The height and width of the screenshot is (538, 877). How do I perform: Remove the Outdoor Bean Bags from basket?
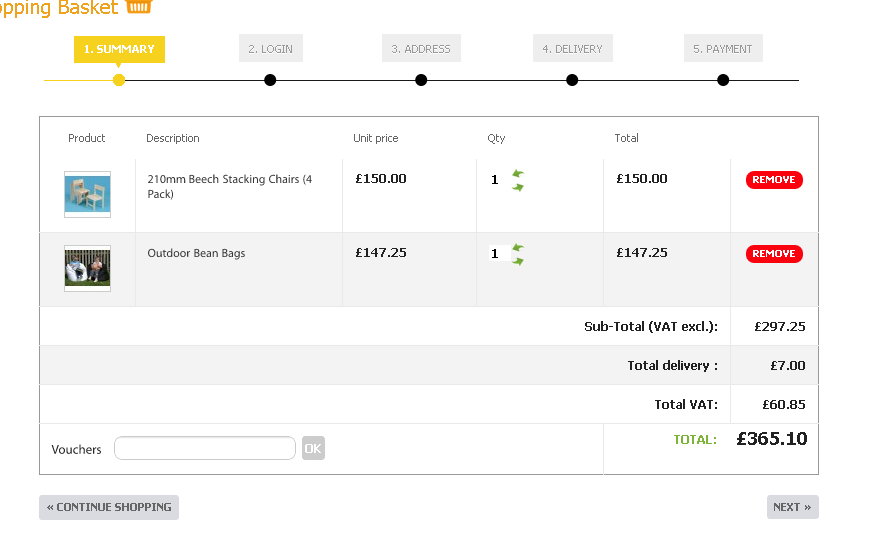click(774, 254)
